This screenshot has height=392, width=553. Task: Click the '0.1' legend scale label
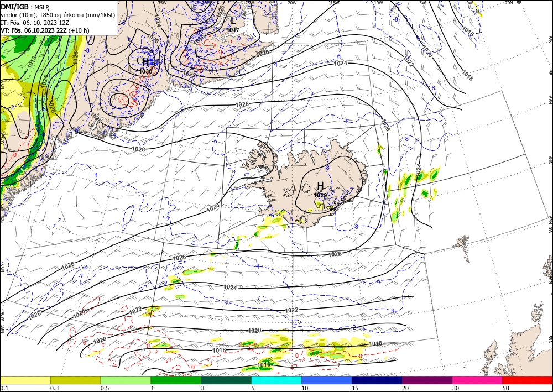(x=3, y=388)
